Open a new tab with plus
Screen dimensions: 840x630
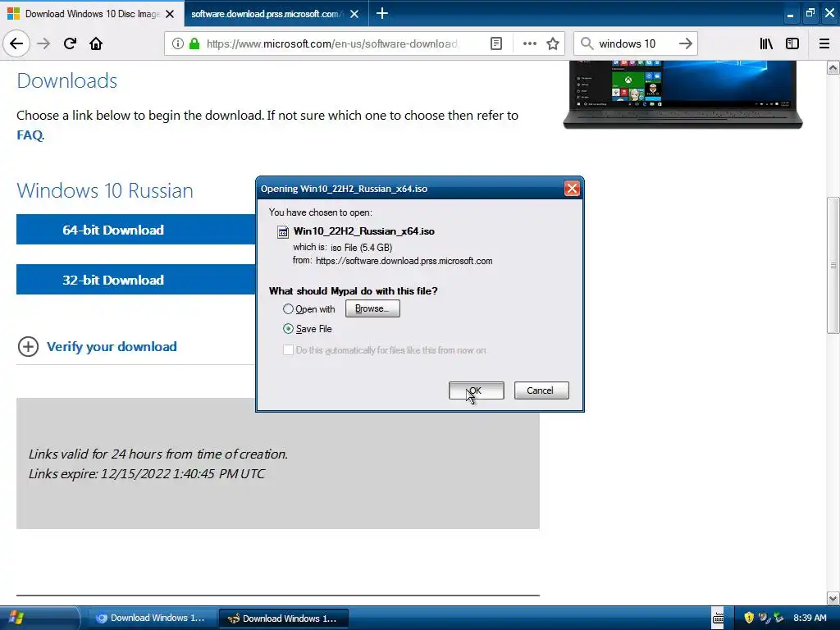click(x=382, y=13)
